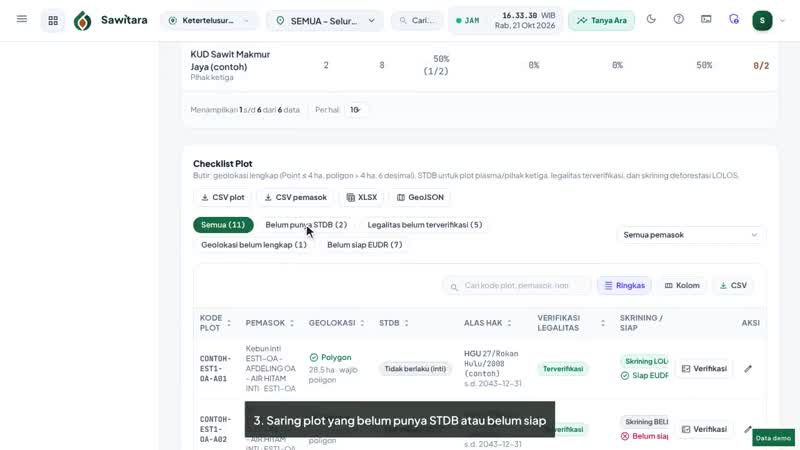
Task: Export checklist as GeoJSON
Action: (x=420, y=197)
